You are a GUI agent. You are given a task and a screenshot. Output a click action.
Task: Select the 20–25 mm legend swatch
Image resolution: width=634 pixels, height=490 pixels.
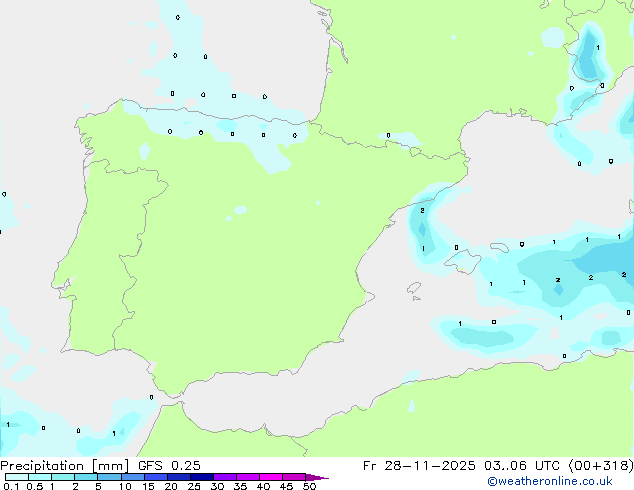click(179, 477)
